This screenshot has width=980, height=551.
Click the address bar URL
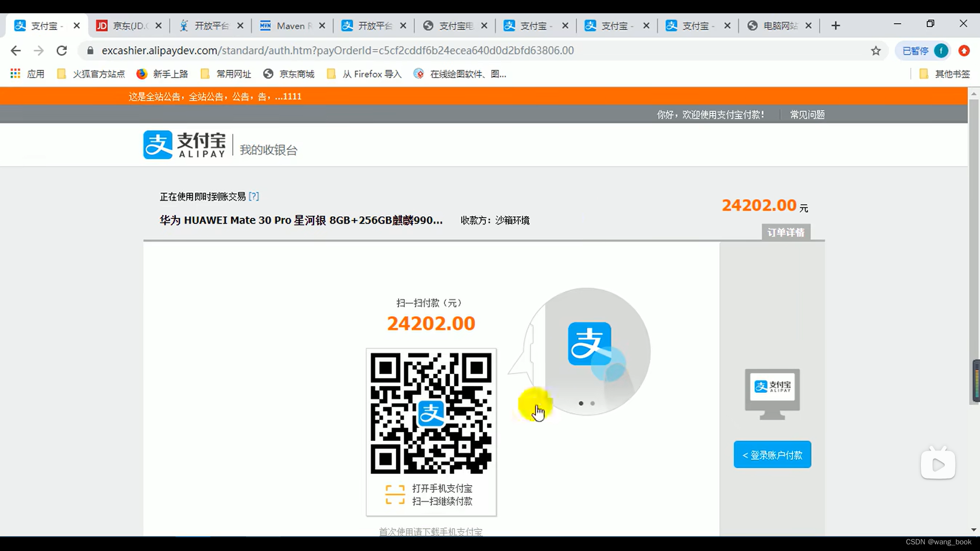pyautogui.click(x=337, y=51)
